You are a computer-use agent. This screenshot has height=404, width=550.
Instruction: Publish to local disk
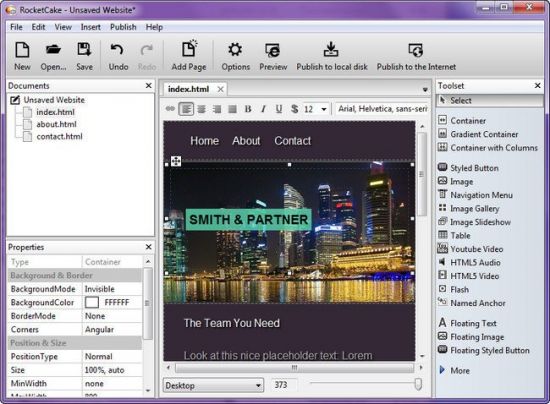tap(331, 56)
